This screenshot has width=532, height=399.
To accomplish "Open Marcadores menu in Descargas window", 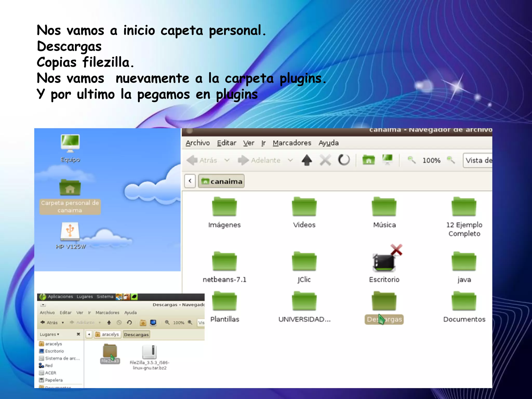I will pos(107,312).
